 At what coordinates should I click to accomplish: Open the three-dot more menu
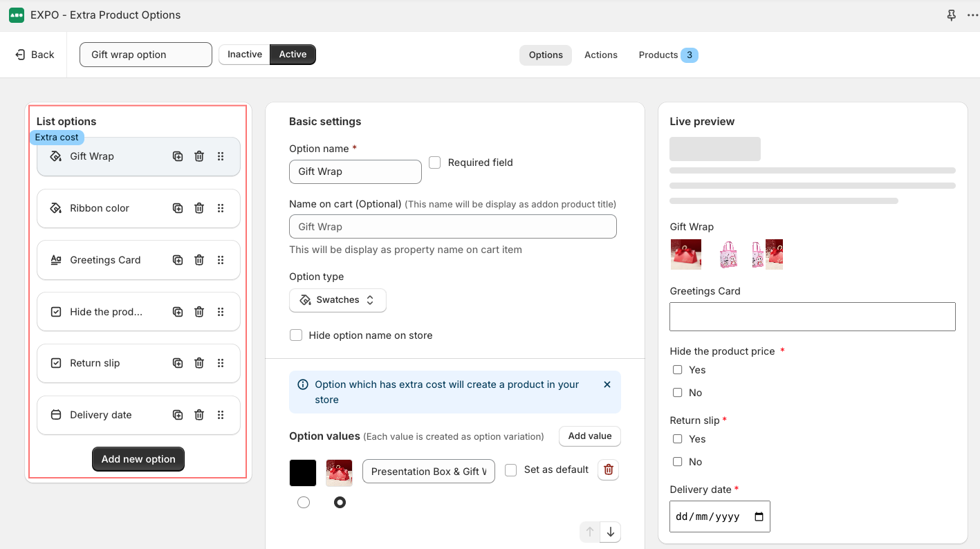972,15
